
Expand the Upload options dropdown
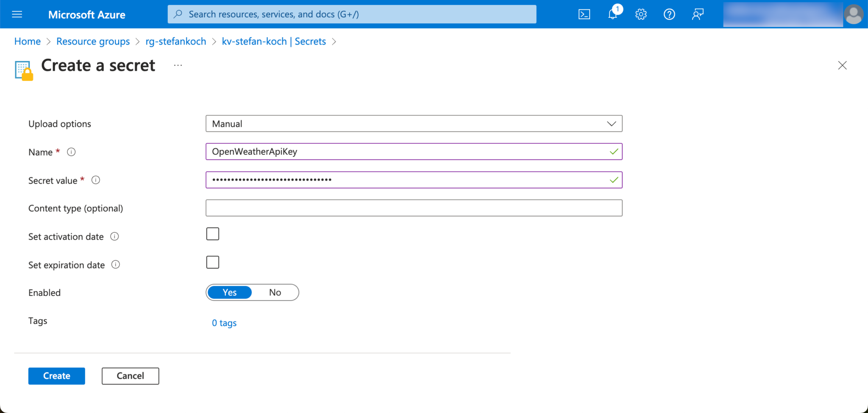pos(414,124)
